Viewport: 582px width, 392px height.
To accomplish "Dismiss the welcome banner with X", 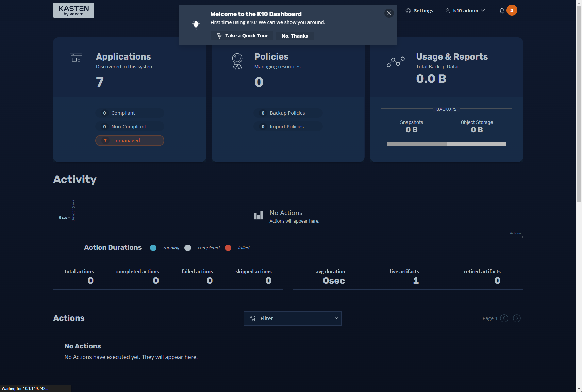I will pyautogui.click(x=389, y=13).
